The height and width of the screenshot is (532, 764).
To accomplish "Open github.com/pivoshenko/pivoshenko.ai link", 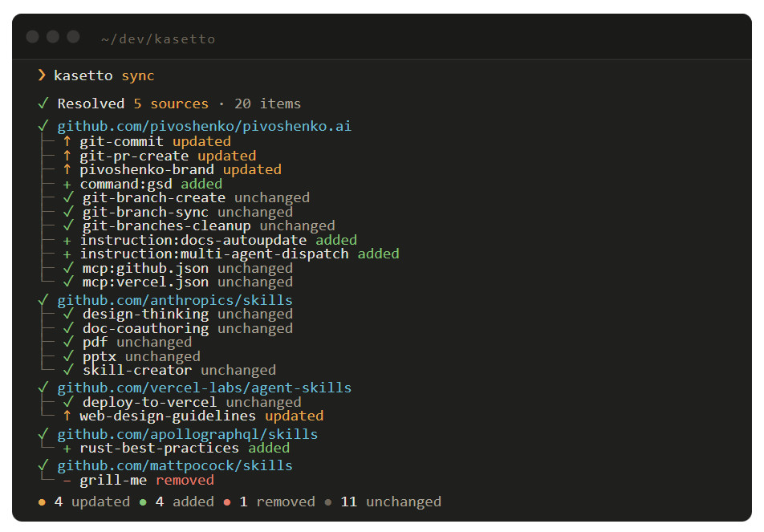I will click(204, 126).
